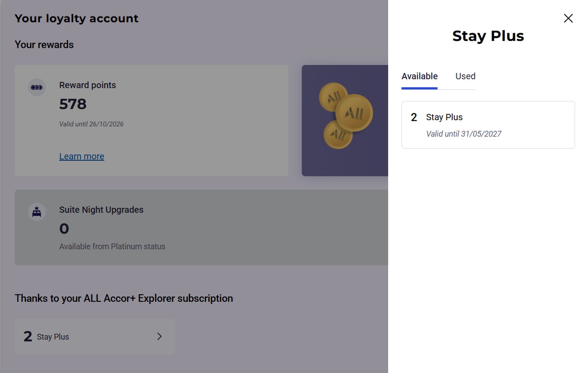Expand Stay Plus with the chevron arrow
The height and width of the screenshot is (373, 588).
[159, 337]
